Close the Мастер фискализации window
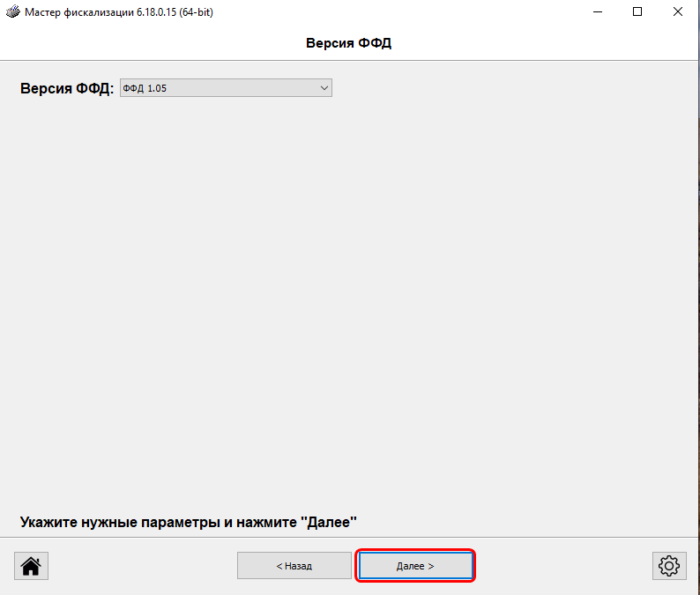The height and width of the screenshot is (595, 700). [x=677, y=12]
